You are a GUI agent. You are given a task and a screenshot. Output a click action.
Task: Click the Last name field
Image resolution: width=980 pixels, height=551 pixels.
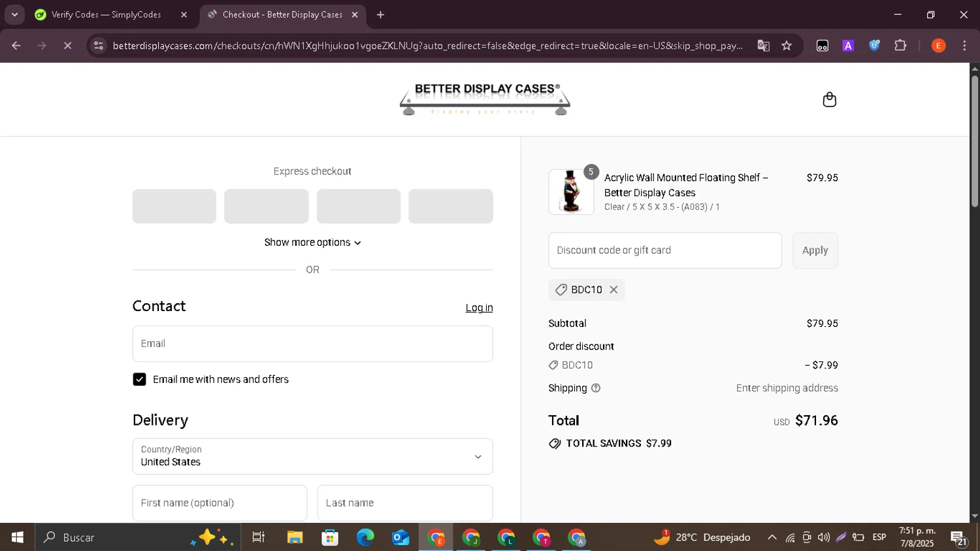click(405, 503)
